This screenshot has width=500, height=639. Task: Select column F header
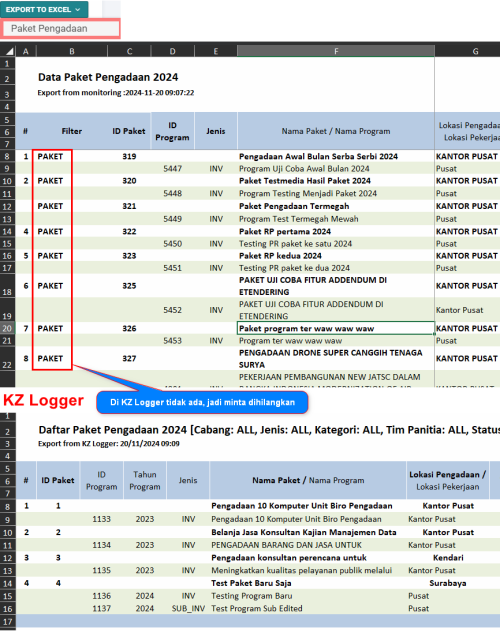click(336, 51)
